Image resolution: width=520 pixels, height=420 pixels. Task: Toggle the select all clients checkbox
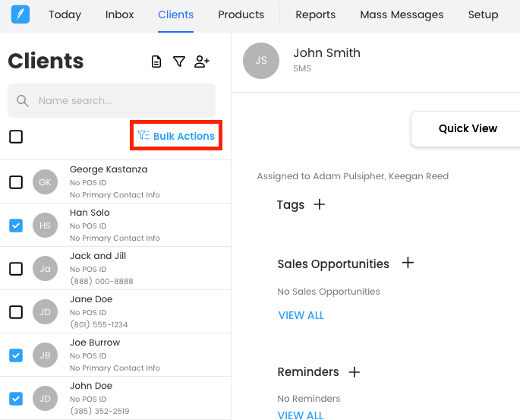16,137
